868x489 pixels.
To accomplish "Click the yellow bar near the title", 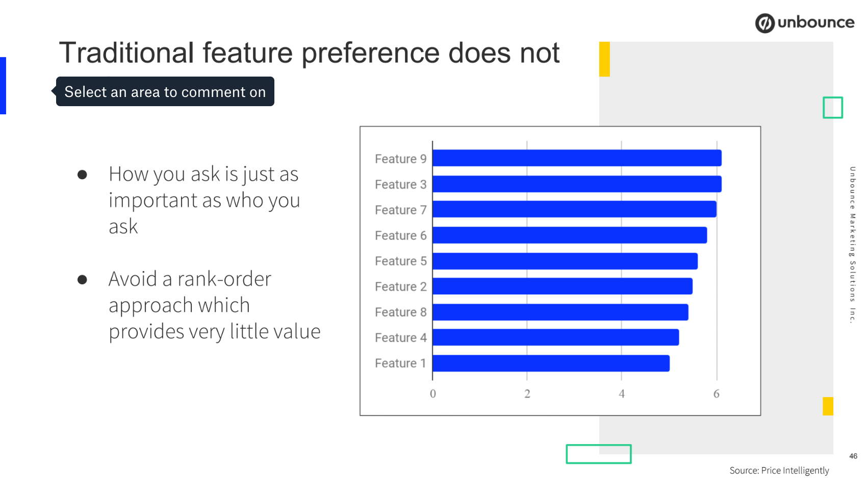I will [604, 59].
